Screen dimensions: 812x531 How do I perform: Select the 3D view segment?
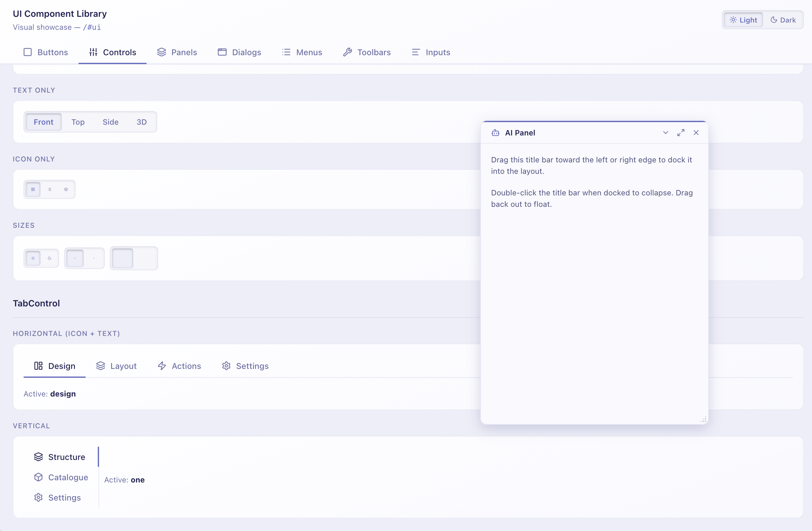tap(142, 122)
